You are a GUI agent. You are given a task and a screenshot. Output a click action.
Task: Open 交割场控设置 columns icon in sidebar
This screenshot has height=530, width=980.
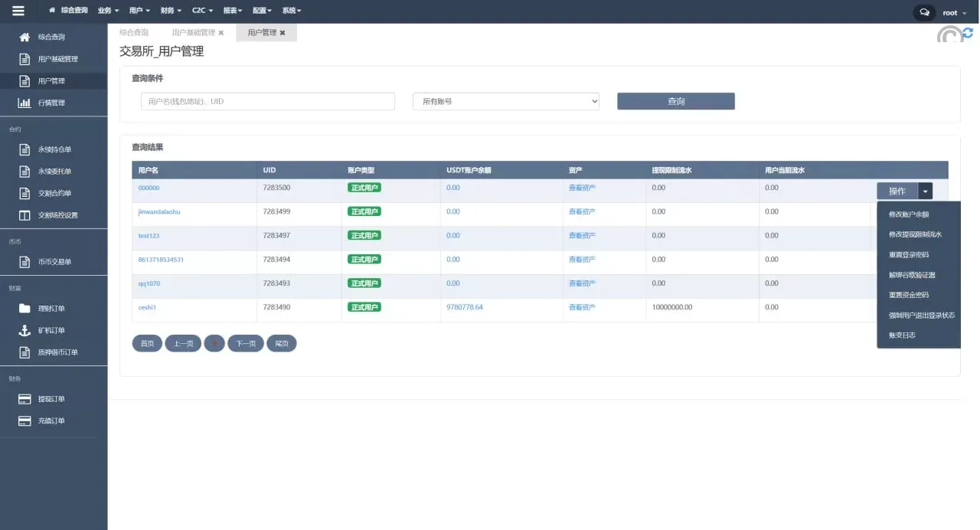pyautogui.click(x=24, y=215)
